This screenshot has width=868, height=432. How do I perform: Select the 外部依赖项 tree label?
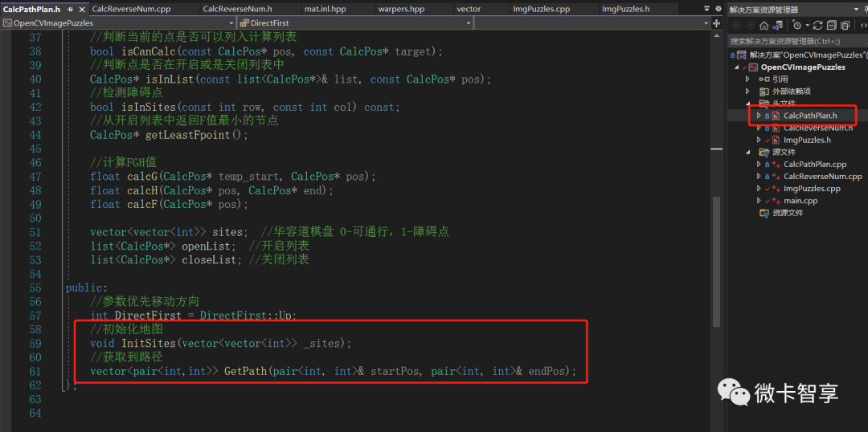click(x=792, y=92)
